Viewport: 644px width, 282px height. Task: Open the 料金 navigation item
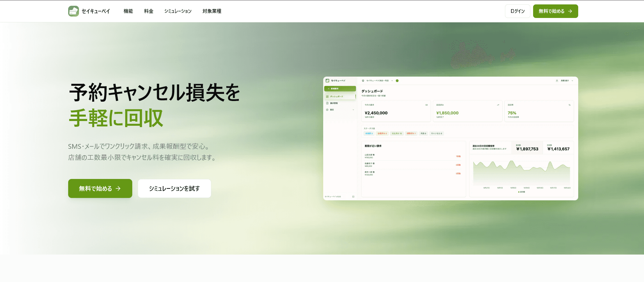coord(149,11)
